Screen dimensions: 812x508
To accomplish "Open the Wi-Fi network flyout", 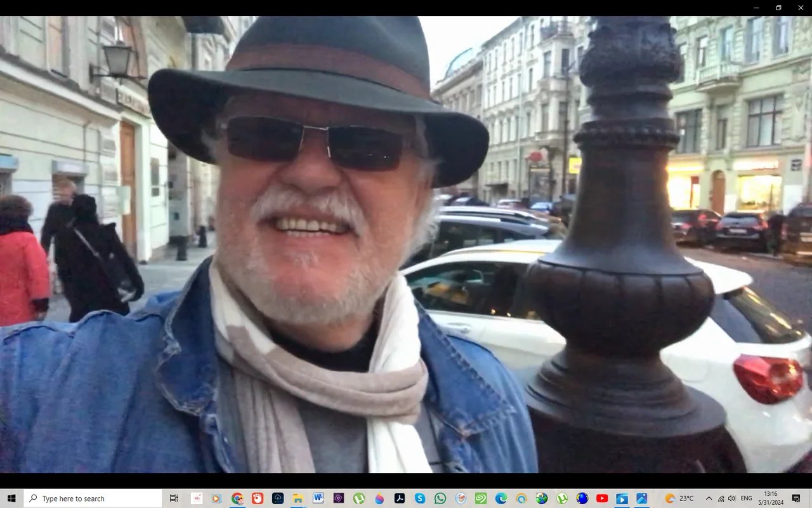I will tap(721, 498).
